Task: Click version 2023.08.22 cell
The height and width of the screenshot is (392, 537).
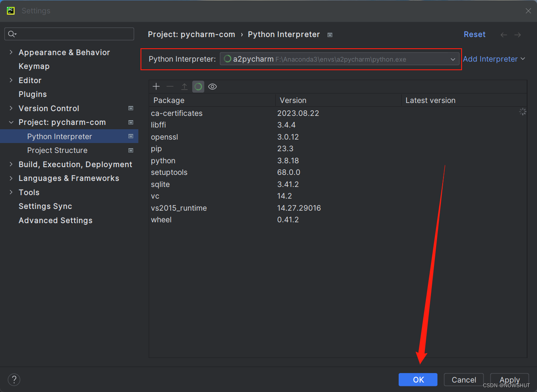Action: click(x=298, y=113)
